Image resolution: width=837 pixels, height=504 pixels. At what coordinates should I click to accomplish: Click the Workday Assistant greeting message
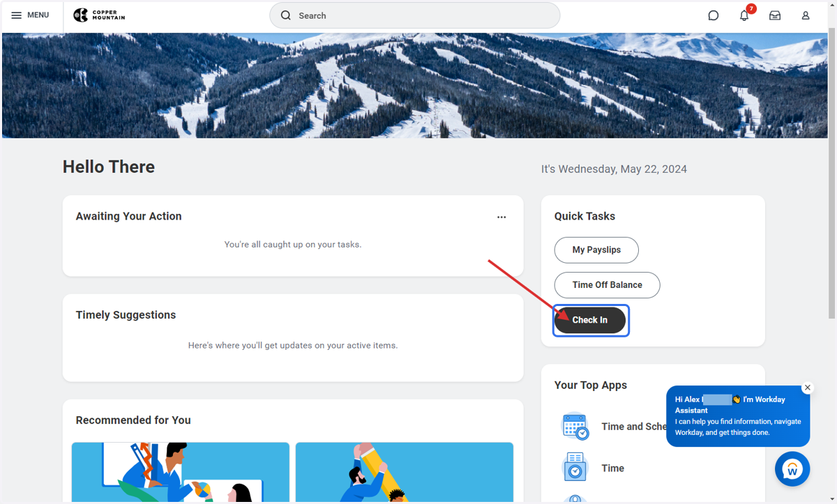click(738, 416)
